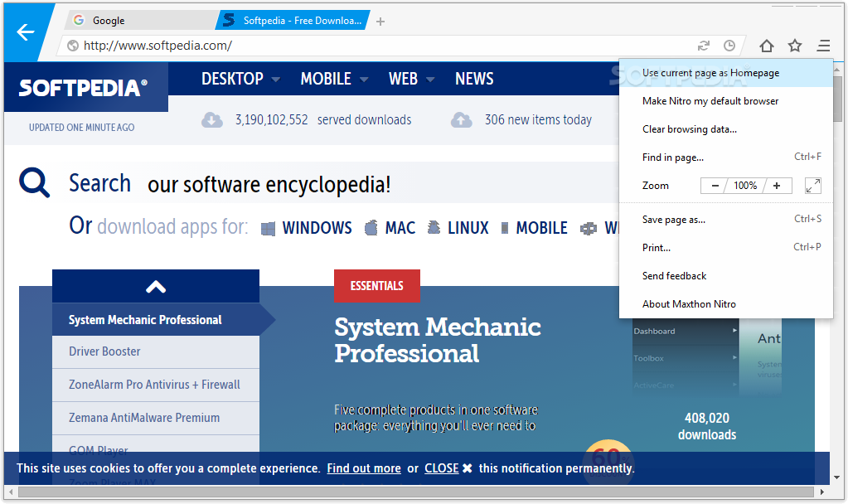
Task: Open the NEWS section
Action: click(474, 79)
